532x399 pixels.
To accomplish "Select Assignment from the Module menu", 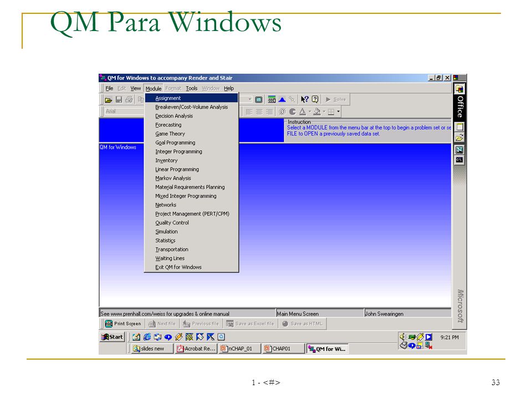I will (x=191, y=98).
